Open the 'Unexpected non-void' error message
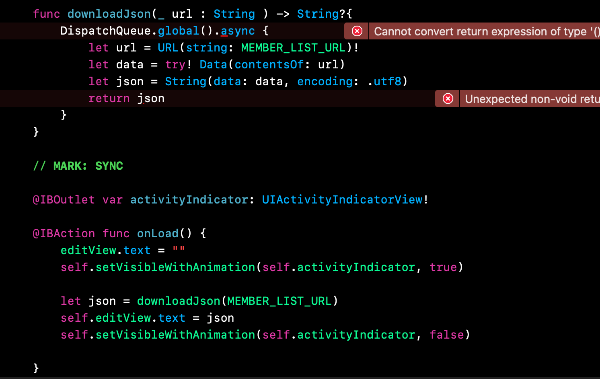Viewport: 600px width, 379px height. coord(530,99)
